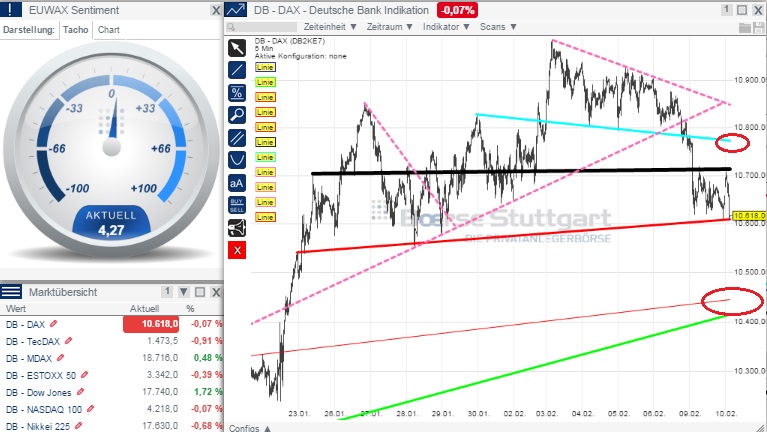Click the pencil icon beside DB - NASDAQ 100
Screen dimensions: 767x432
[90, 409]
